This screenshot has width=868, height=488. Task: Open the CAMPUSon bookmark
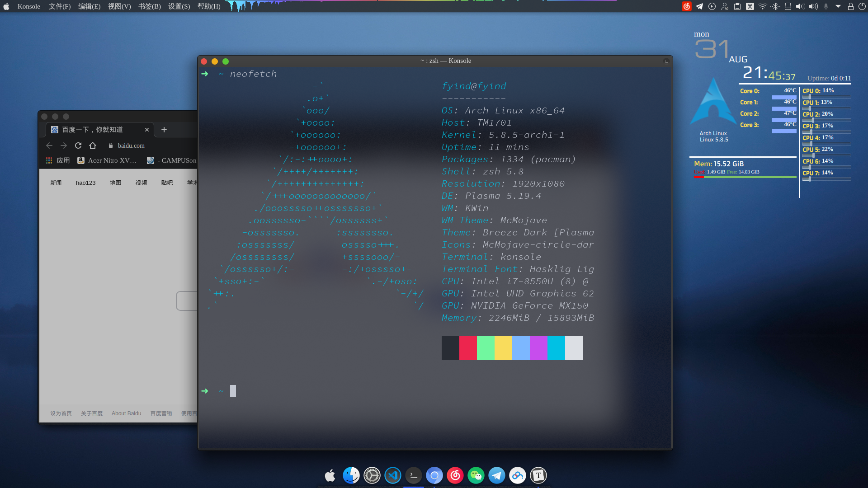point(172,160)
